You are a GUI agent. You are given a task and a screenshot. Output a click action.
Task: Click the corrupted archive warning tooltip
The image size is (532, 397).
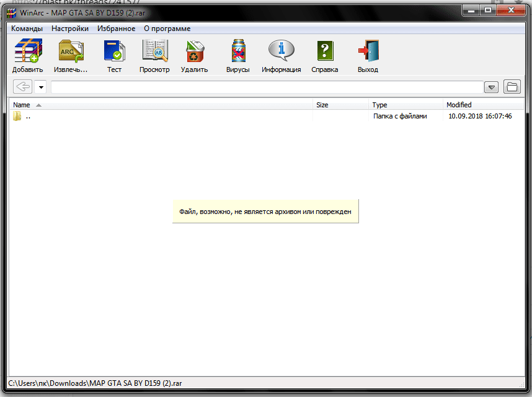[x=265, y=212]
